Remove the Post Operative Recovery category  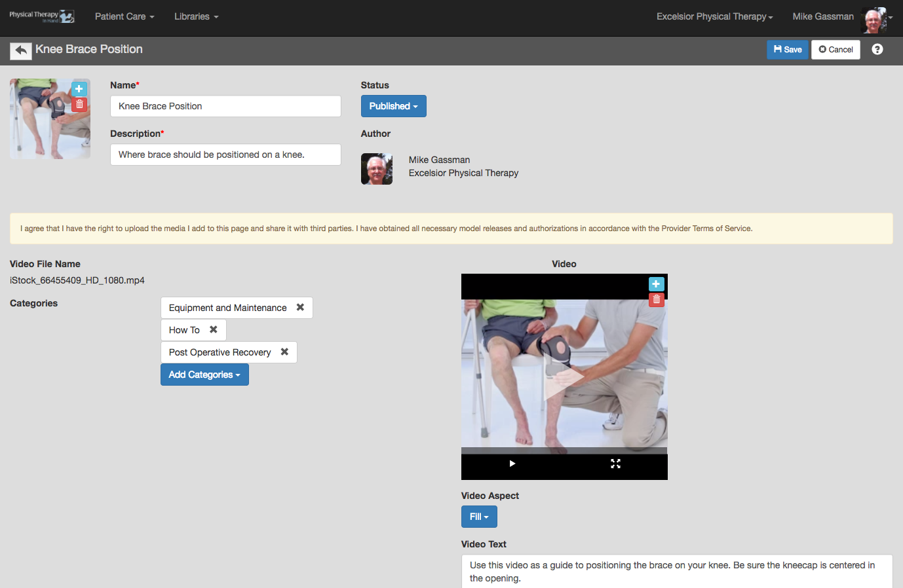coord(284,352)
